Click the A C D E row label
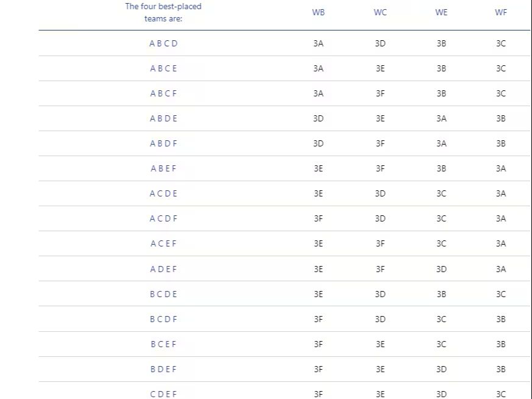This screenshot has width=532, height=399. 163,193
